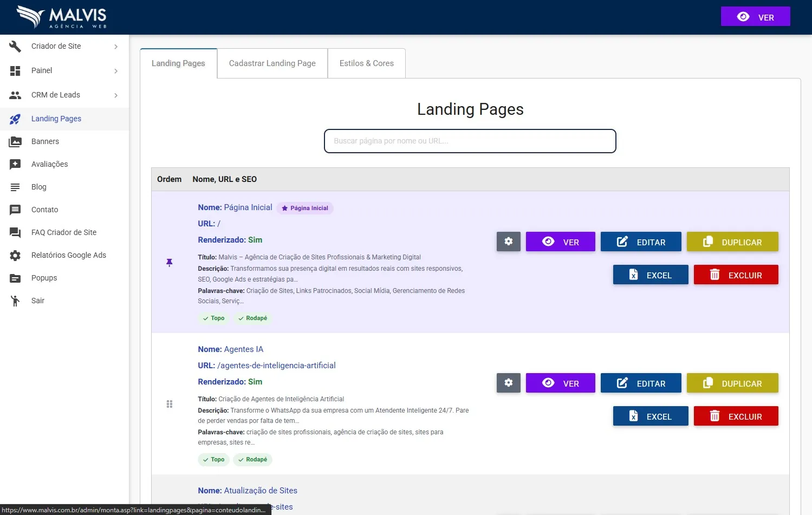Click EDITAR for Agentes IA

pos(641,383)
